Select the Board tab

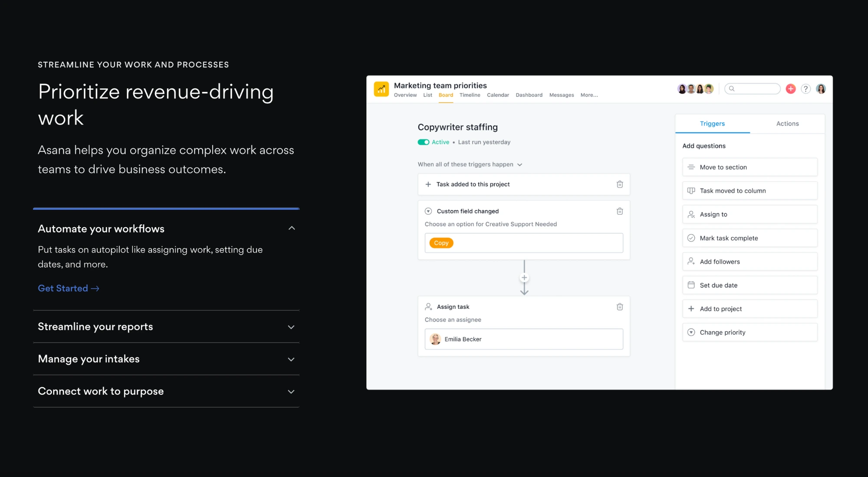[x=445, y=95]
